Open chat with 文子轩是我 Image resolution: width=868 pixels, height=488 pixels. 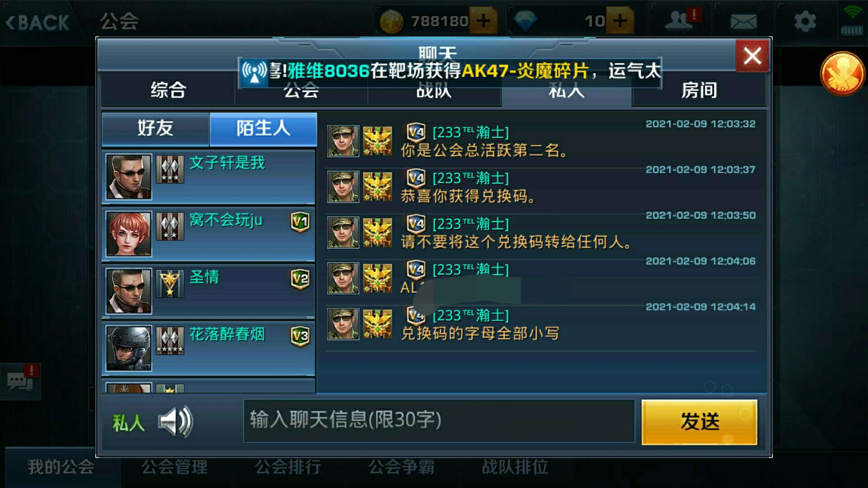tap(208, 177)
